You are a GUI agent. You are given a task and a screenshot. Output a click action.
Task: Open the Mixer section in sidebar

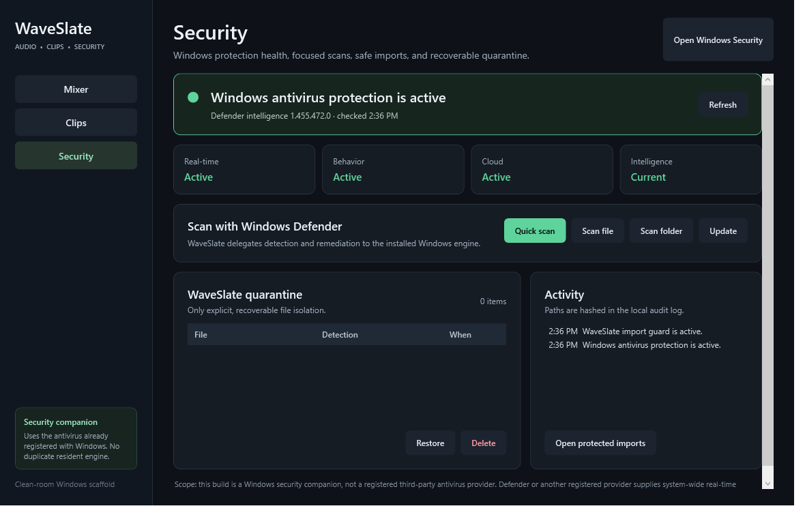click(76, 89)
